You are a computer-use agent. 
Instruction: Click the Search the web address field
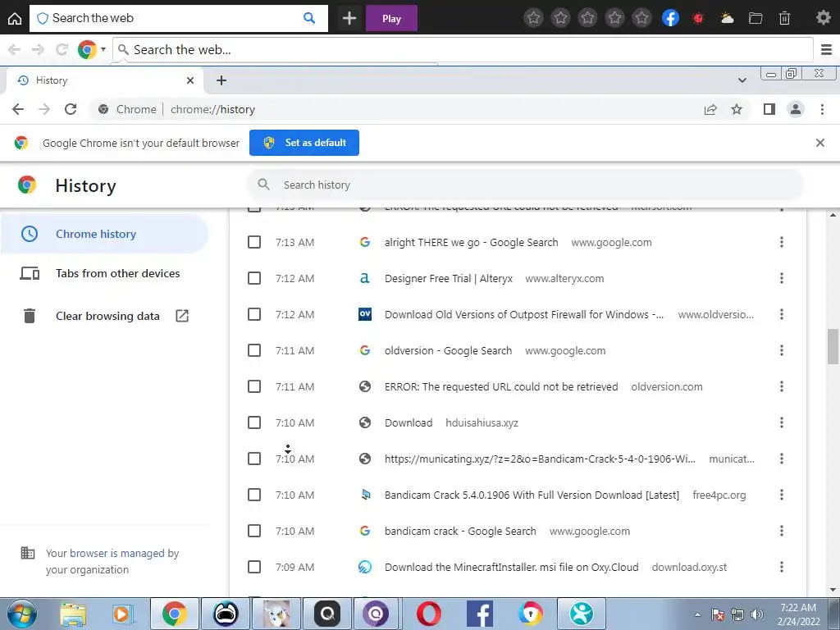click(x=463, y=50)
